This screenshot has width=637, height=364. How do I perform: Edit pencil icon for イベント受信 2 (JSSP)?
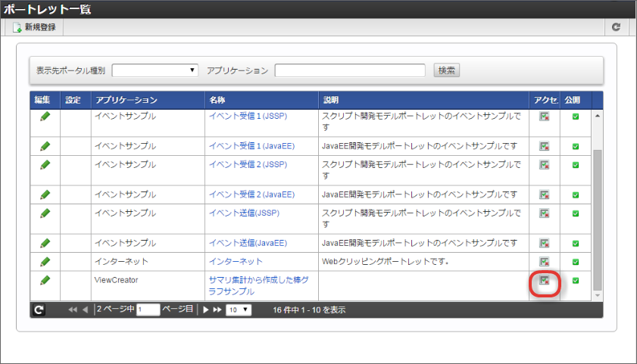45,165
